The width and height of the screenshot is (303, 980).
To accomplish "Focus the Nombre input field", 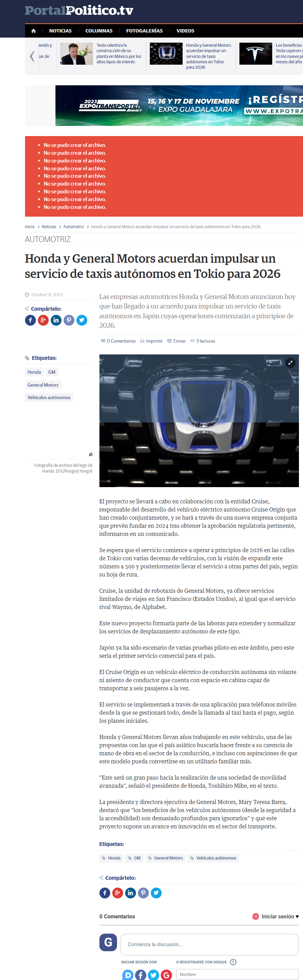I will (x=238, y=974).
